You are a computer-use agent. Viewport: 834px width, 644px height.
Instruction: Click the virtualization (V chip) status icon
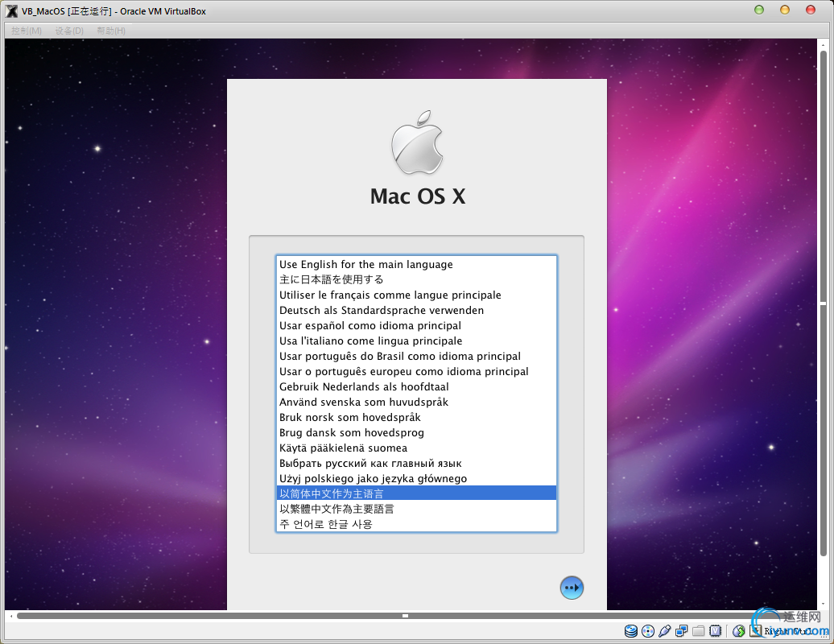[x=716, y=631]
